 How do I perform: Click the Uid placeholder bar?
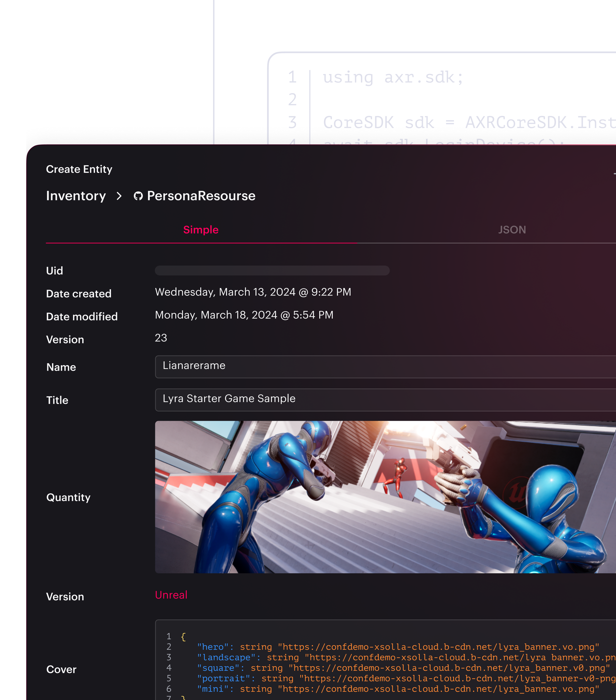click(272, 270)
